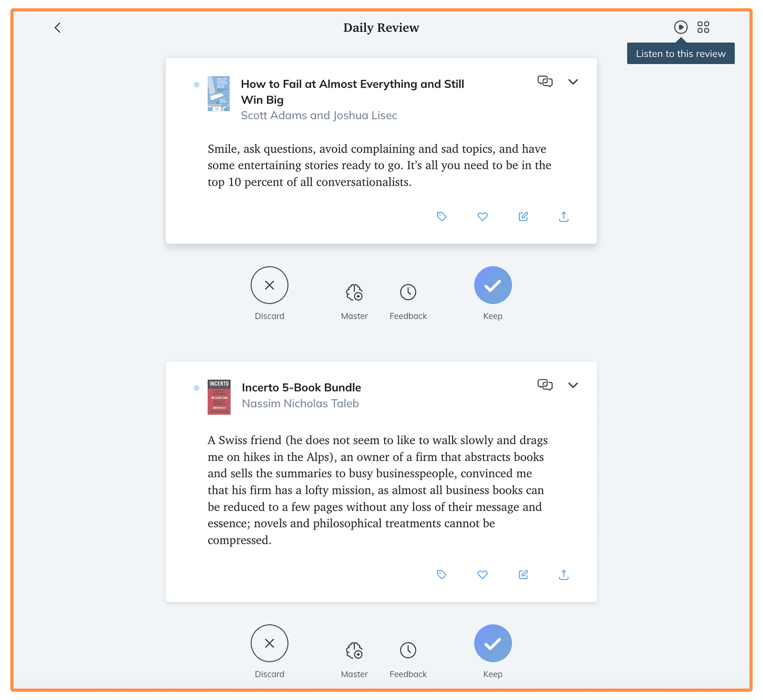This screenshot has width=763, height=700.
Task: Favorite the Incerto highlight
Action: (x=483, y=575)
